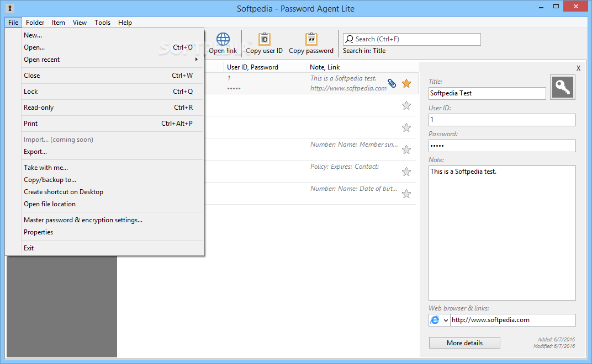
Task: Click the Copy password clipboard icon
Action: 311,39
